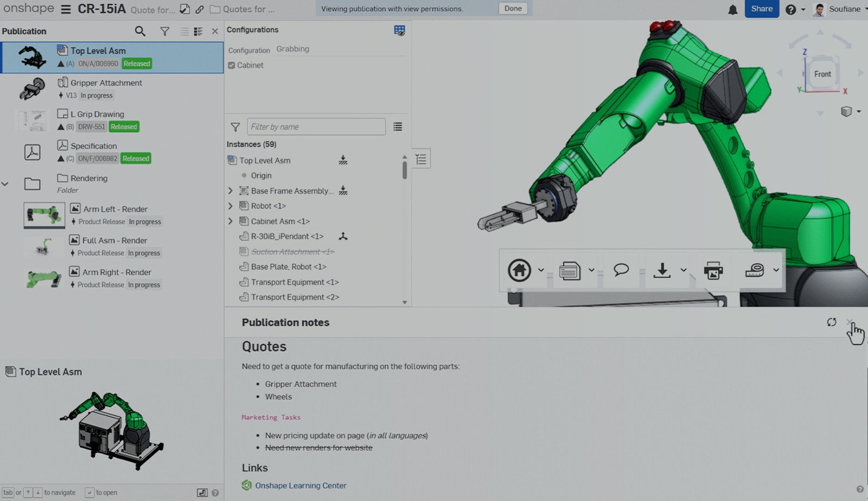Screen dimensions: 868x501
Task: Close the Publication panel
Action: 215,31
